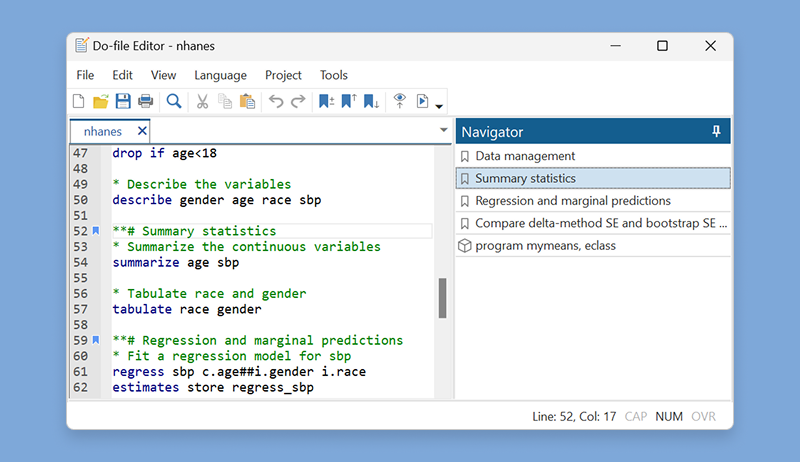Open the Language menu

220,75
